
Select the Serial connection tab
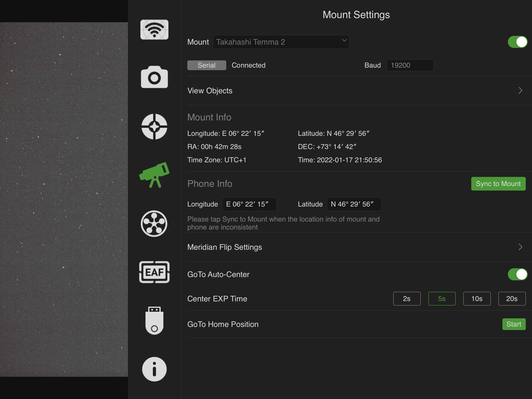point(206,65)
